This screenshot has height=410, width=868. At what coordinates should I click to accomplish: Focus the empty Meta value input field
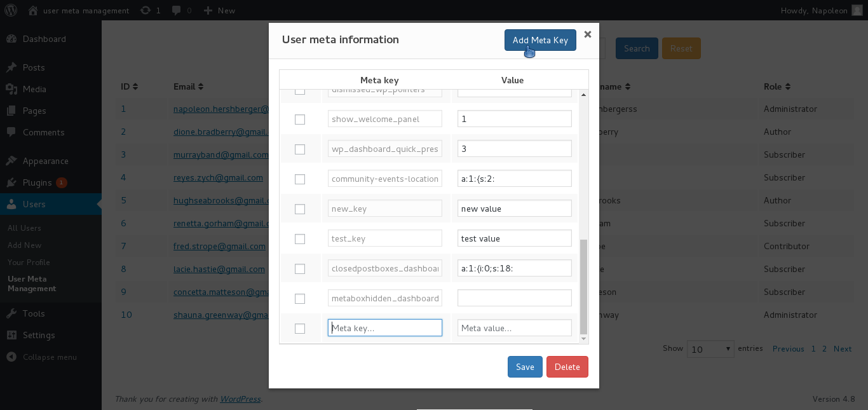pyautogui.click(x=515, y=328)
